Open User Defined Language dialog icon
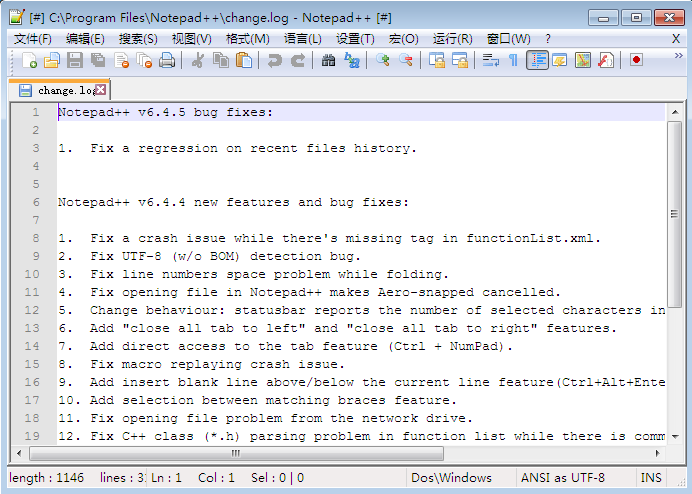The image size is (692, 494). pos(560,60)
